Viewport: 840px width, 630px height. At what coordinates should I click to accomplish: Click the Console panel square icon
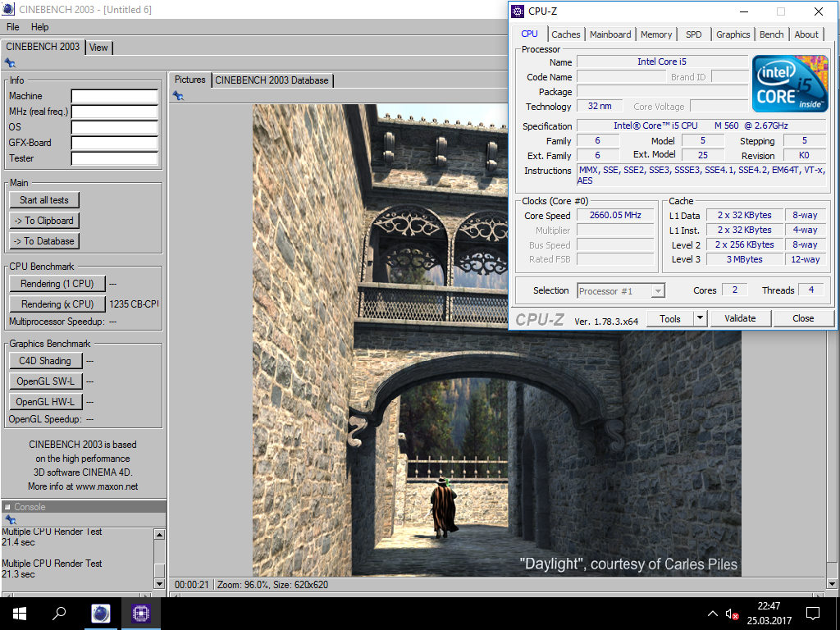(7, 507)
